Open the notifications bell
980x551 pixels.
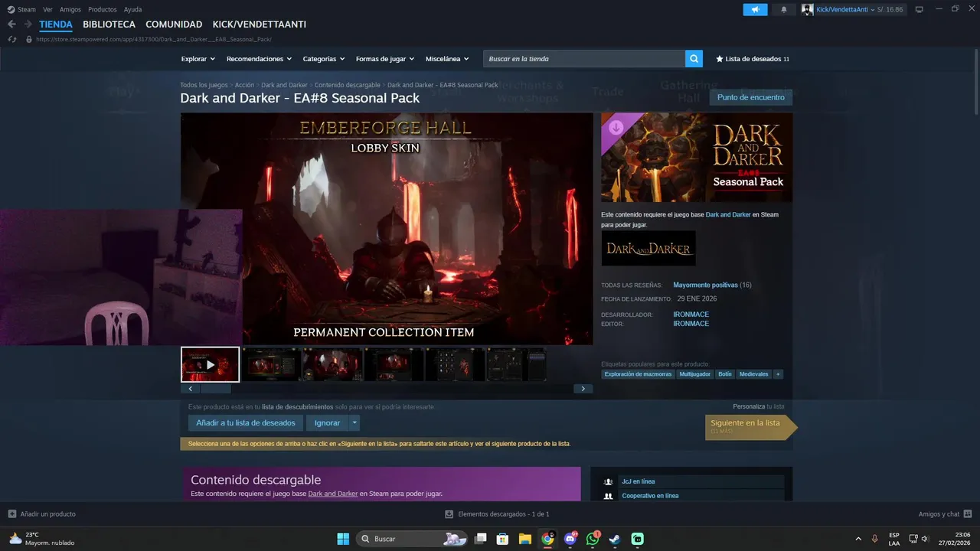pyautogui.click(x=783, y=9)
